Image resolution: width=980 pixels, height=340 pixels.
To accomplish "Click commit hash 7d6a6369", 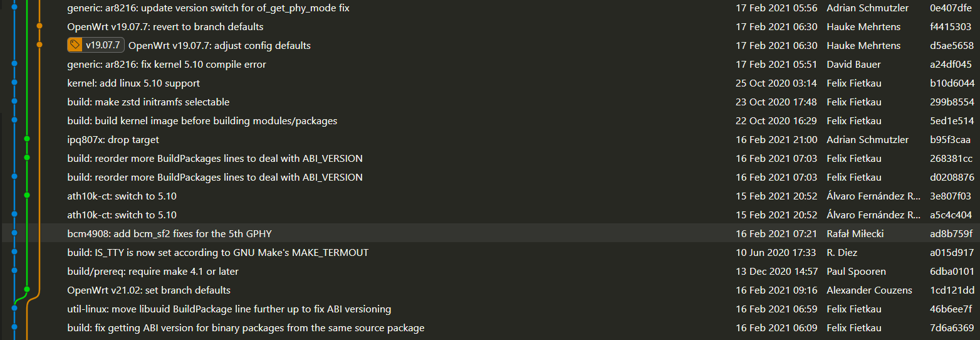I will [951, 327].
